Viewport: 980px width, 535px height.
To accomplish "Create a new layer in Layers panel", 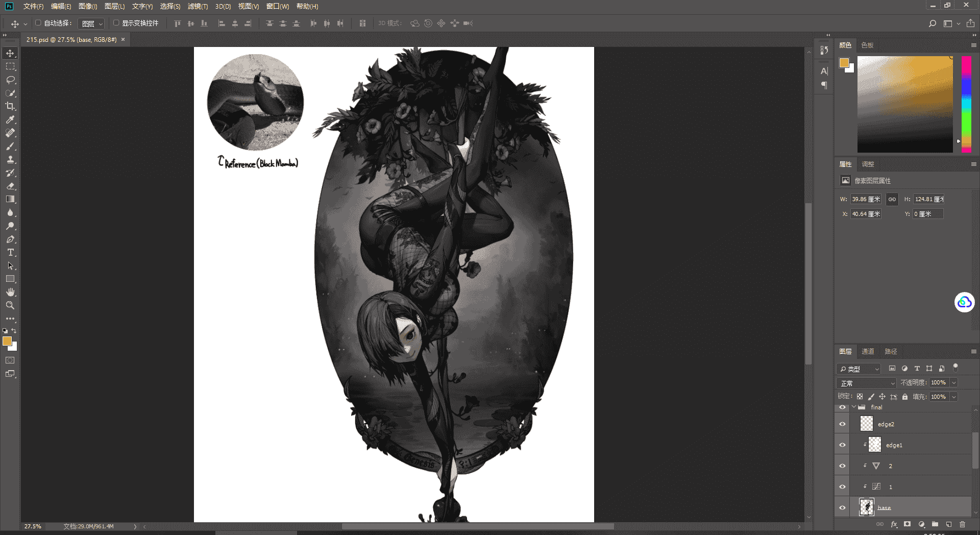I will tap(948, 524).
